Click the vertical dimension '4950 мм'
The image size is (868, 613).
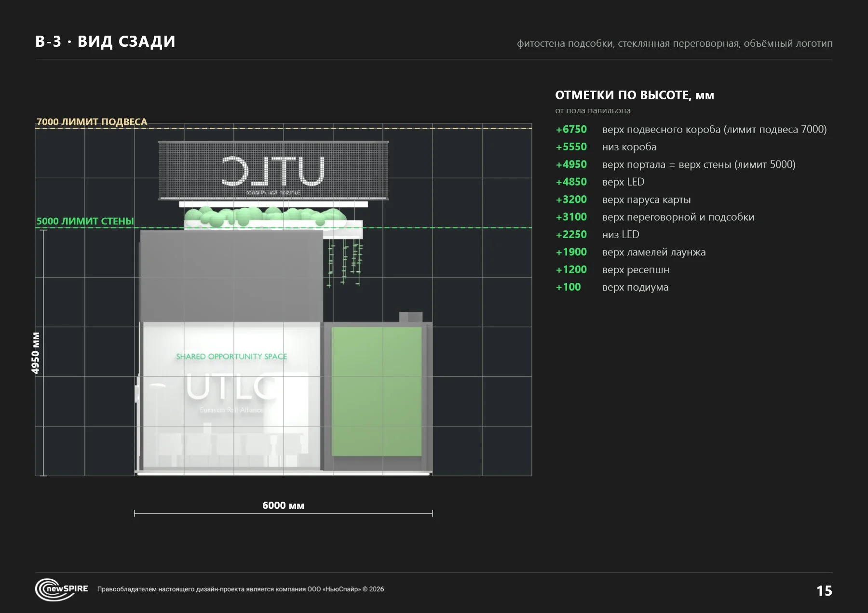coord(36,353)
